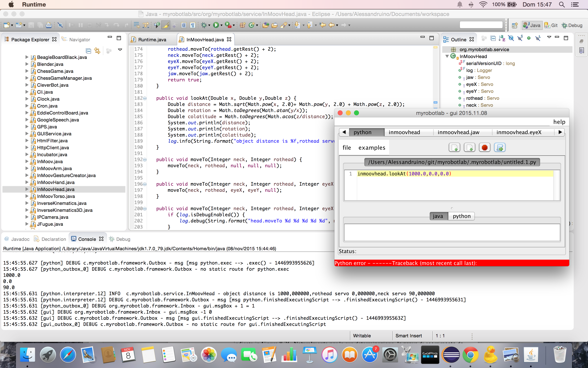Toggle Block Selection Mode icon
Screen dimensions: 588x368
(184, 25)
